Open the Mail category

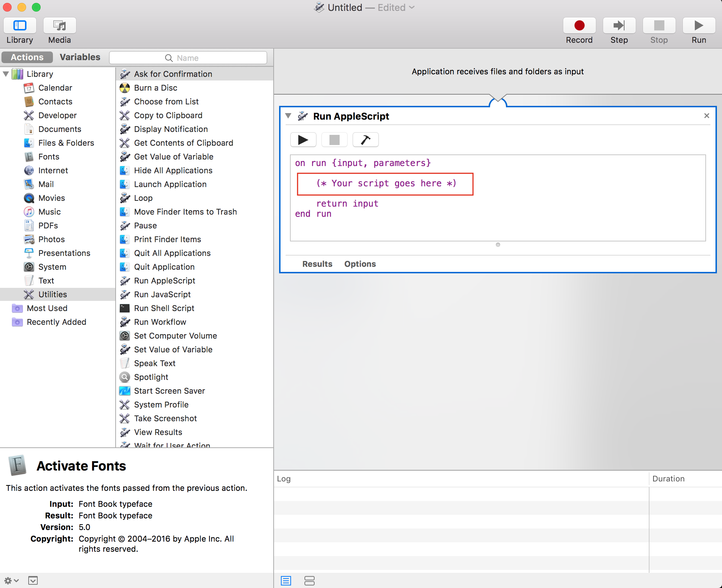(46, 184)
